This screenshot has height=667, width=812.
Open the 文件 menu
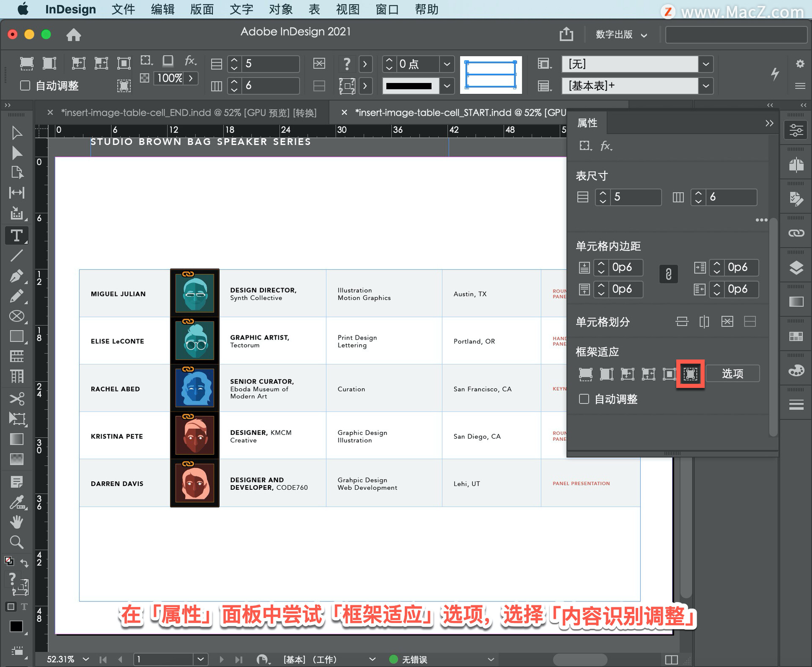coord(123,9)
